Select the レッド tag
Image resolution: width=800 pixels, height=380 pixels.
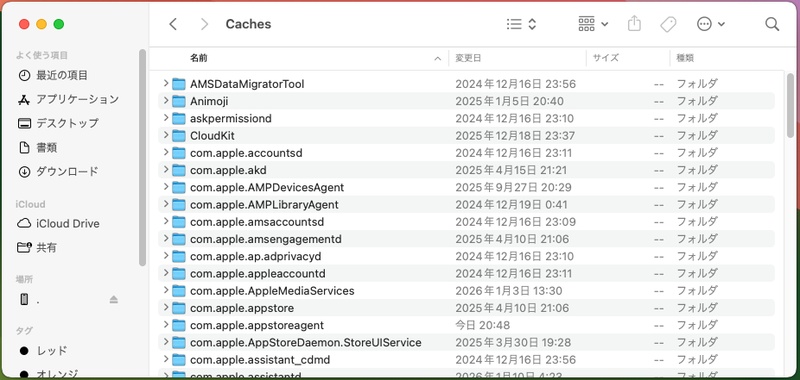coord(44,351)
